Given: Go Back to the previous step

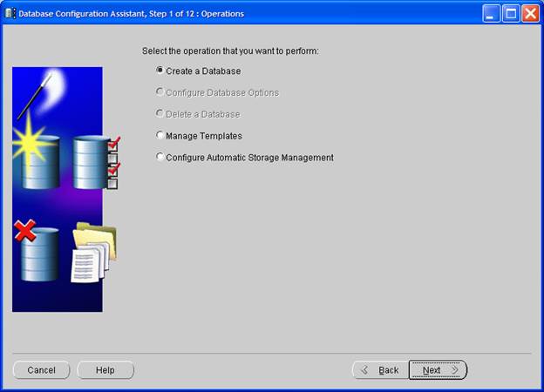Looking at the screenshot, I should coord(381,370).
